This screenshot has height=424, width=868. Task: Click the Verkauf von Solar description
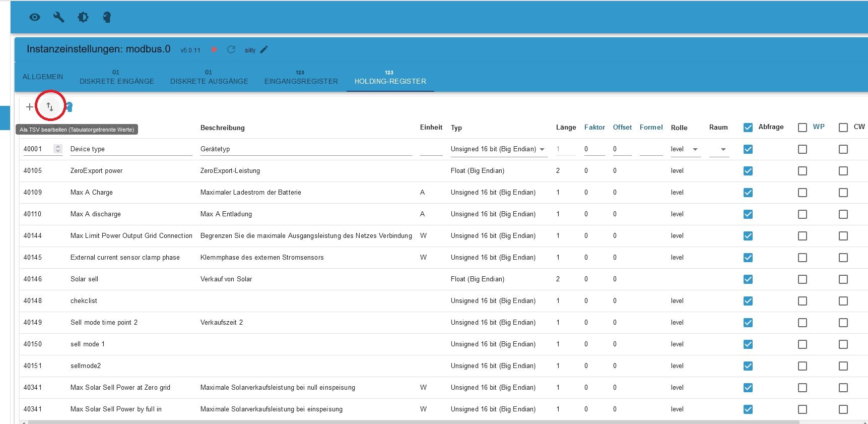[x=226, y=279]
